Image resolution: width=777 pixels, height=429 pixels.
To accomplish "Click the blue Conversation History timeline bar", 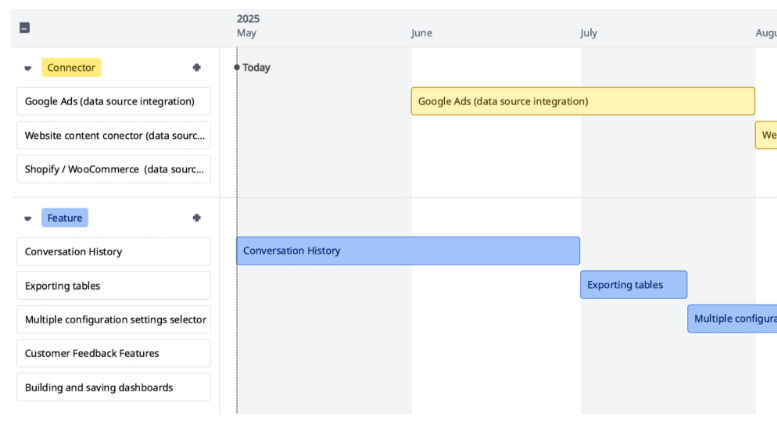I will (x=407, y=251).
